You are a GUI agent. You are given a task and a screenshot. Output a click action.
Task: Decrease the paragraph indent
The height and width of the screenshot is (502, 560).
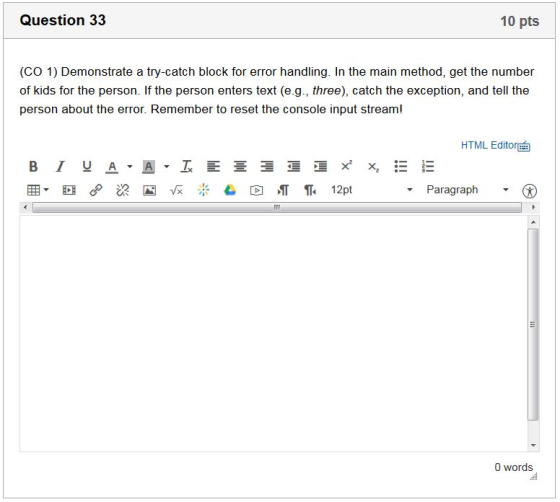[x=294, y=166]
